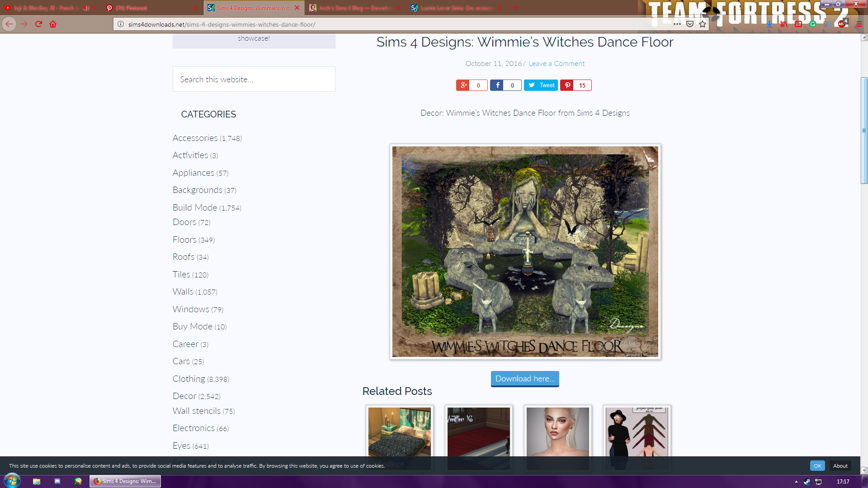
Task: Open the Walls category
Action: (183, 291)
